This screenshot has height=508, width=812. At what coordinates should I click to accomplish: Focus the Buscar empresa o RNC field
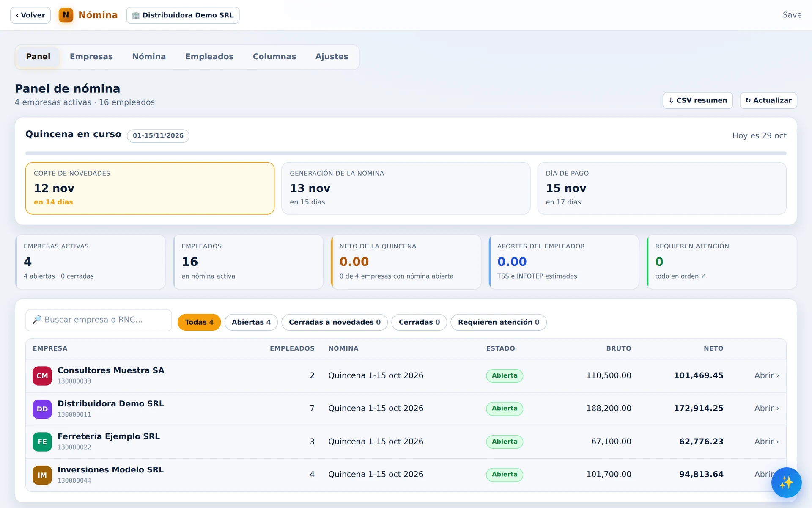[99, 320]
